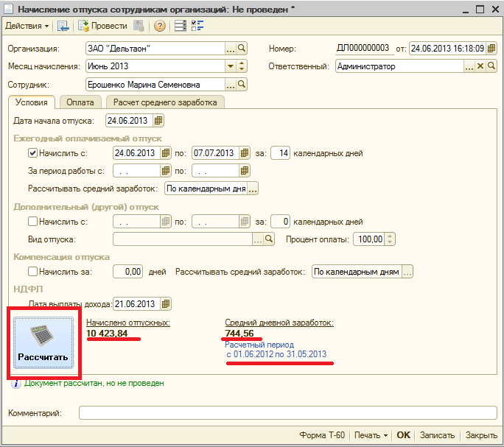Screen dimensions: 504x447
Task: Clear the Ответственный field with X
Action: [x=480, y=66]
